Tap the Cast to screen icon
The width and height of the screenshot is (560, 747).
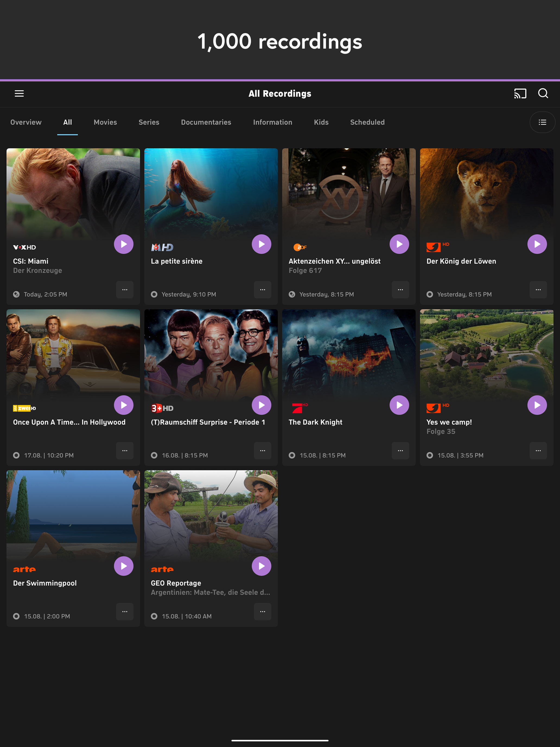520,94
